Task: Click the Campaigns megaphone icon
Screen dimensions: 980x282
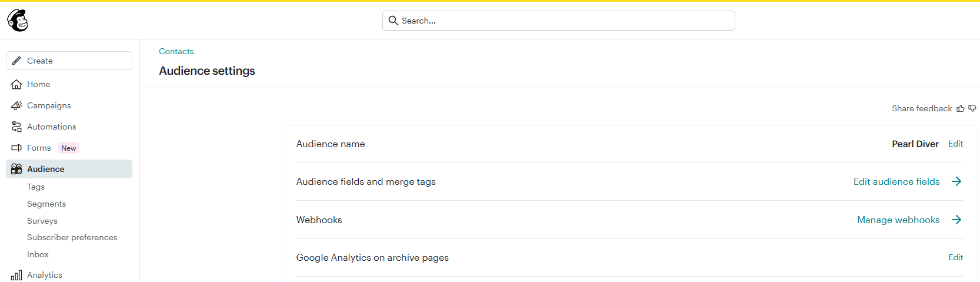Action: [16, 105]
